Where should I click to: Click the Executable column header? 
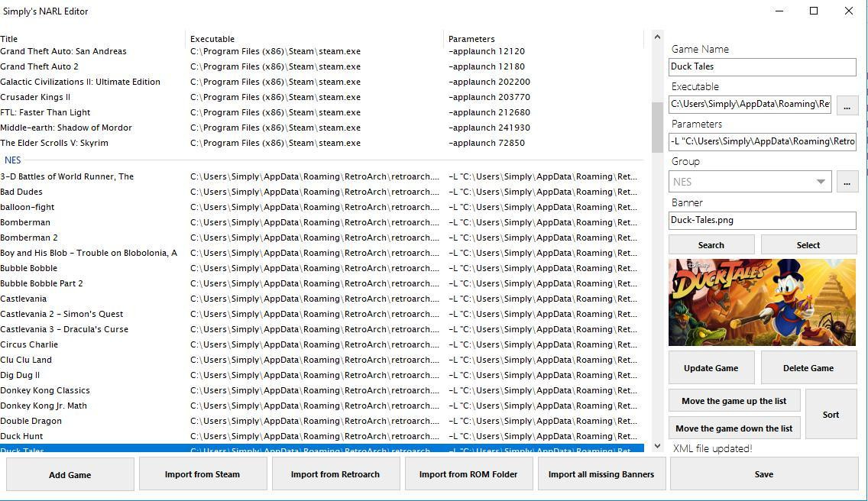[x=315, y=39]
